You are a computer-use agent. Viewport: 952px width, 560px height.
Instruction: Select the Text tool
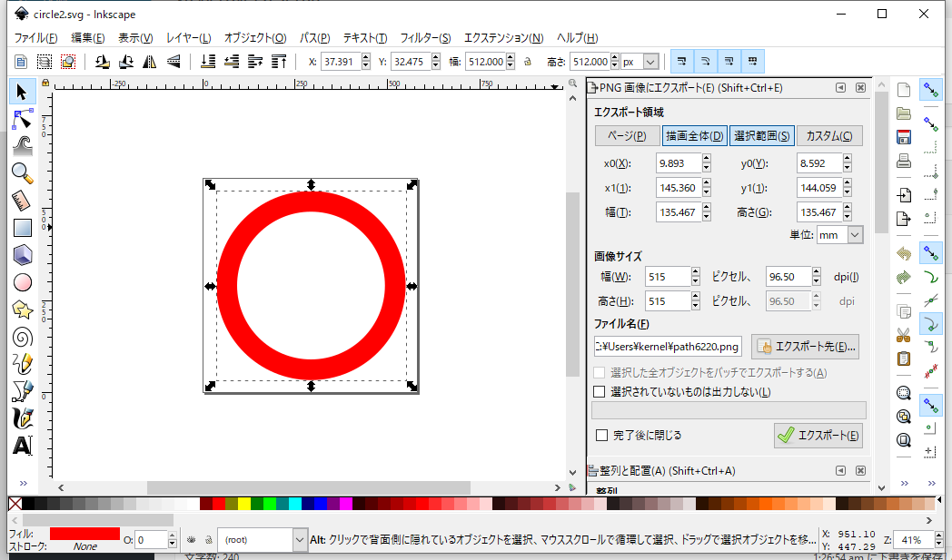point(23,446)
